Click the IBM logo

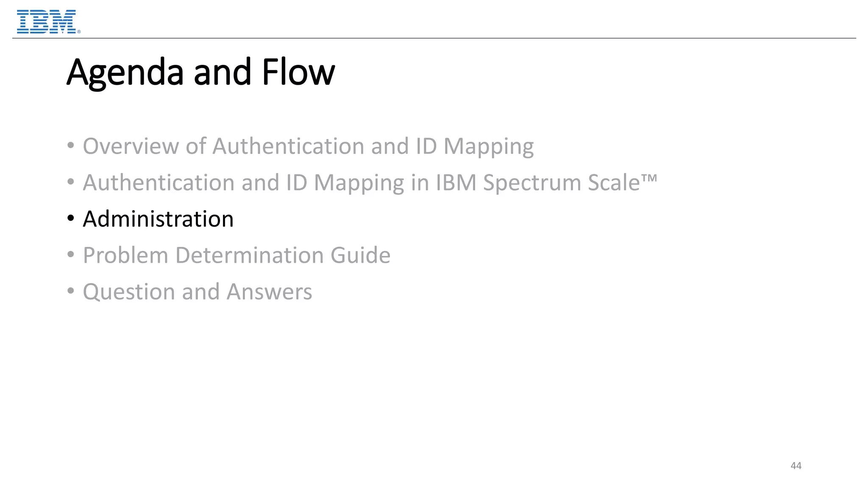[x=47, y=22]
